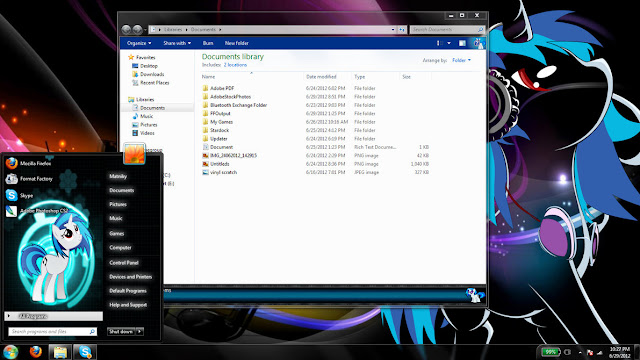Image resolution: width=640 pixels, height=360 pixels.
Task: Select the Stardock folder icon
Action: (205, 130)
